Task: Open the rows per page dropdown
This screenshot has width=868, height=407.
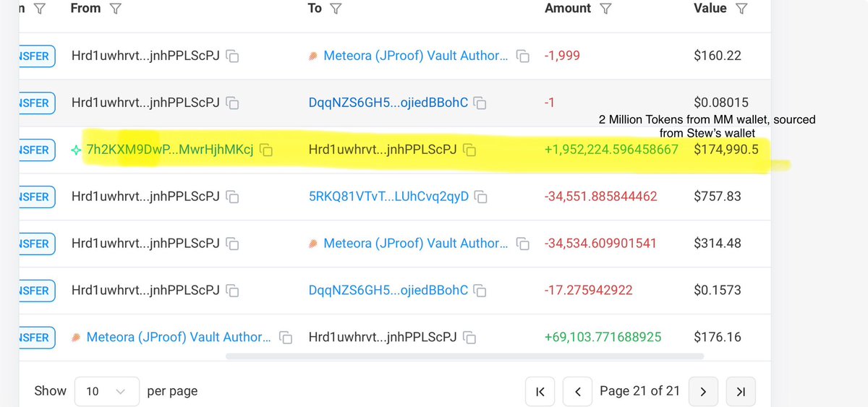Action: (106, 391)
